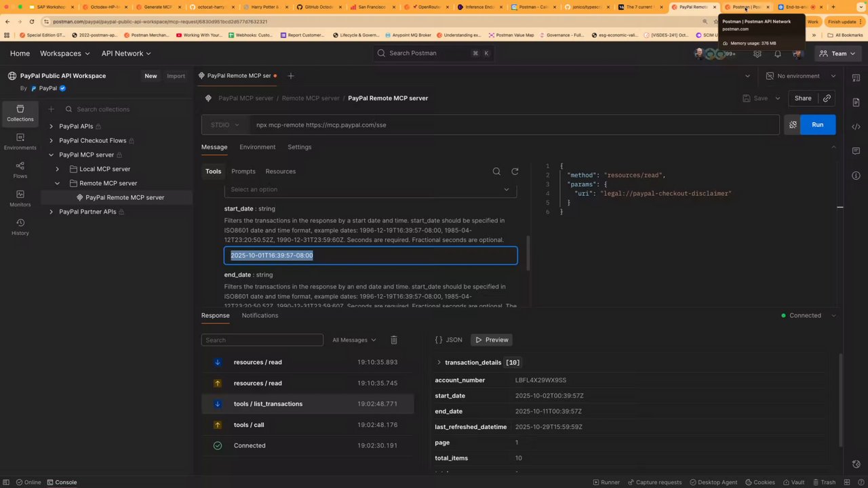
Task: Click the New button
Action: tap(151, 76)
